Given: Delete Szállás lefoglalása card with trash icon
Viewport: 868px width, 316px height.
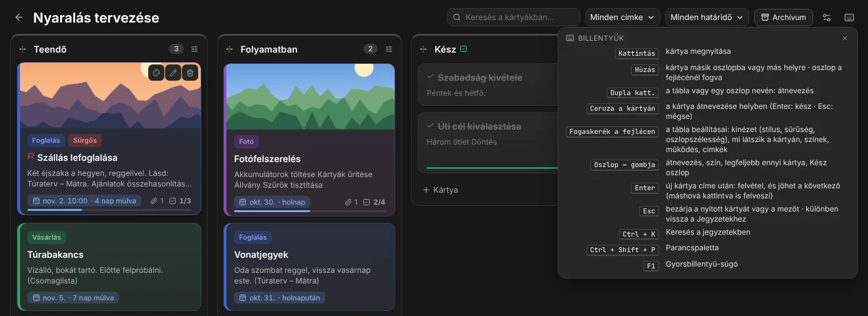Looking at the screenshot, I should pyautogui.click(x=191, y=73).
